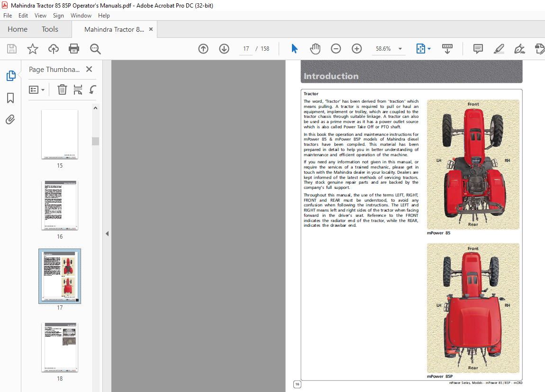Switch to the Tools tab
Image resolution: width=545 pixels, height=392 pixels.
(x=50, y=29)
